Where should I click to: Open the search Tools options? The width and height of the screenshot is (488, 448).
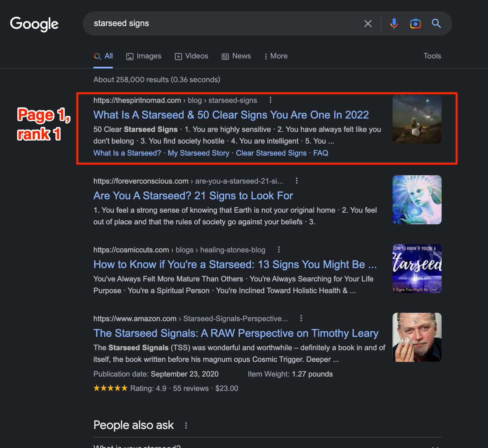432,56
